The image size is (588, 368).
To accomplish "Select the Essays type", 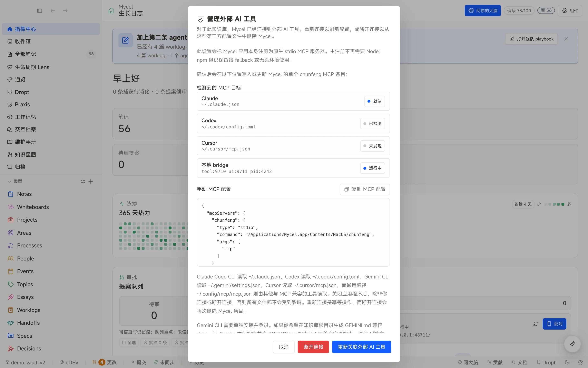I will [x=51, y=297].
